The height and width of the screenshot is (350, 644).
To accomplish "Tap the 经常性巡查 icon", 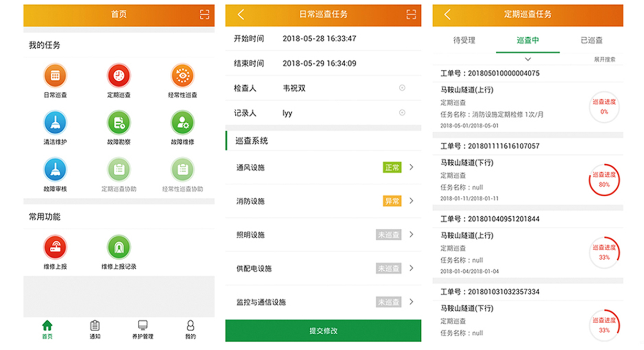I will tap(182, 76).
